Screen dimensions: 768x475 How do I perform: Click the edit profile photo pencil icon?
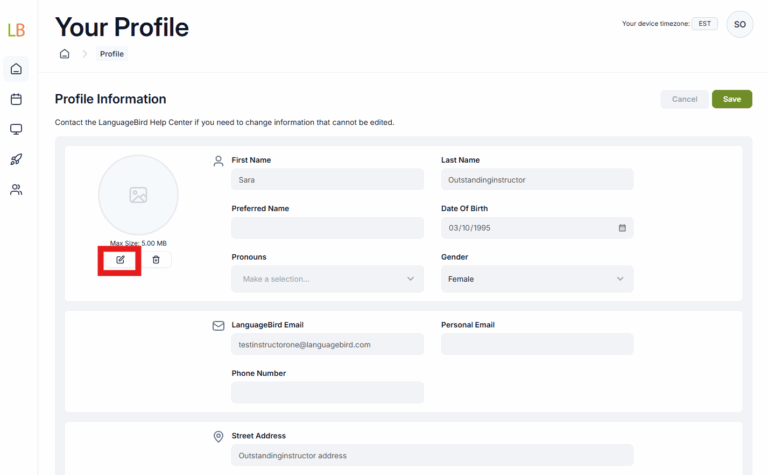120,260
